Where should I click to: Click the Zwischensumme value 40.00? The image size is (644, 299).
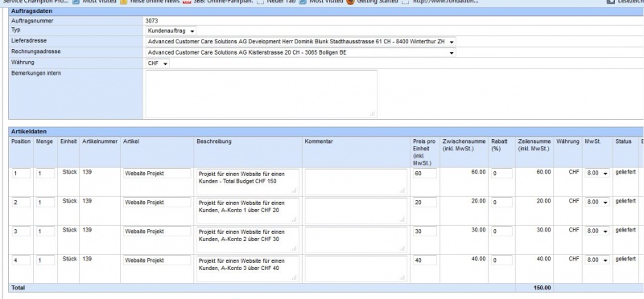478,260
